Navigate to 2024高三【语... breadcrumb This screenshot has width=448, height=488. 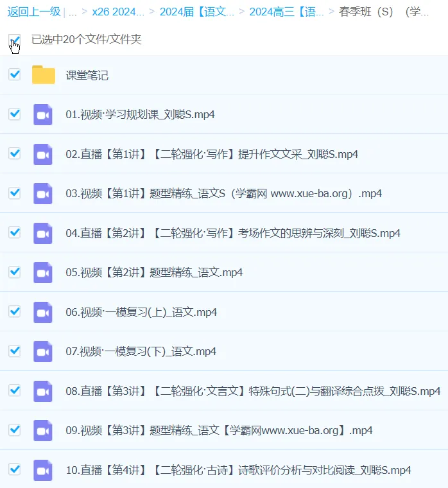pos(286,12)
